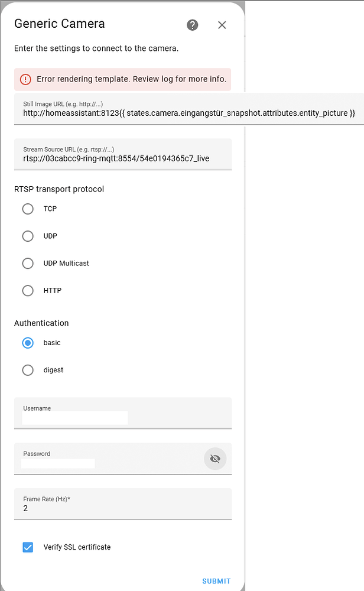Open the help icon in the dialog header

pyautogui.click(x=192, y=25)
